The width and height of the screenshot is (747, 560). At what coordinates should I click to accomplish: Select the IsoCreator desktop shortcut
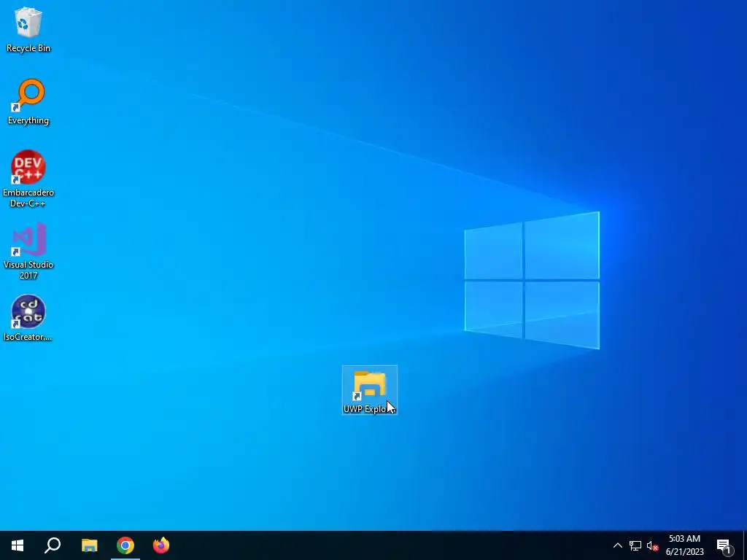[x=28, y=318]
